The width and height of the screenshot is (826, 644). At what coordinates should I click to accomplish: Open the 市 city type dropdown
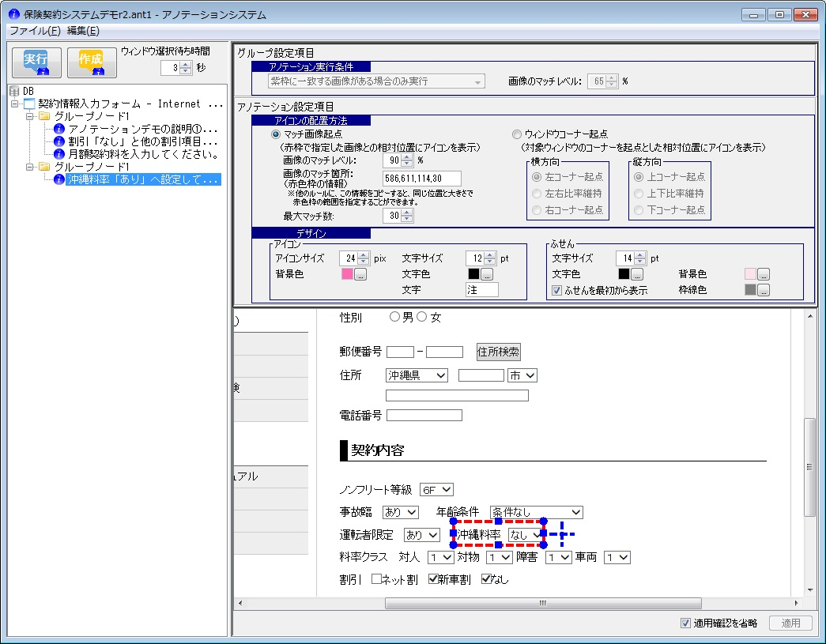(522, 375)
